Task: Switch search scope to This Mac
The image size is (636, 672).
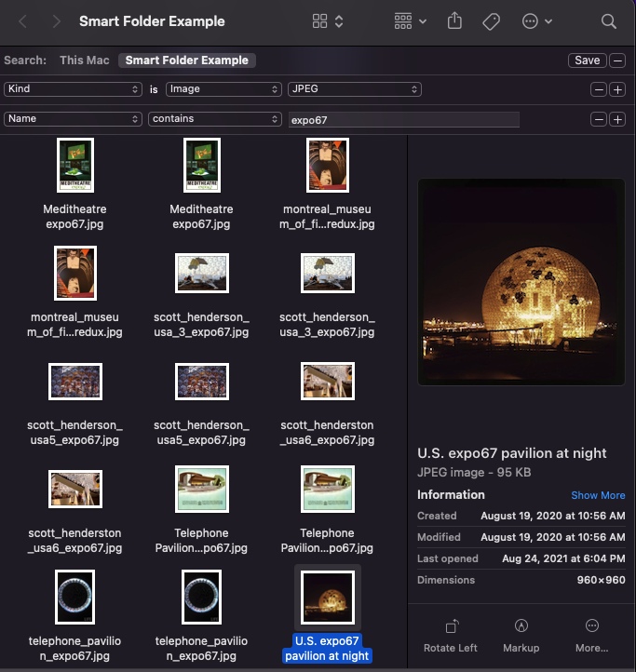Action: [x=84, y=60]
